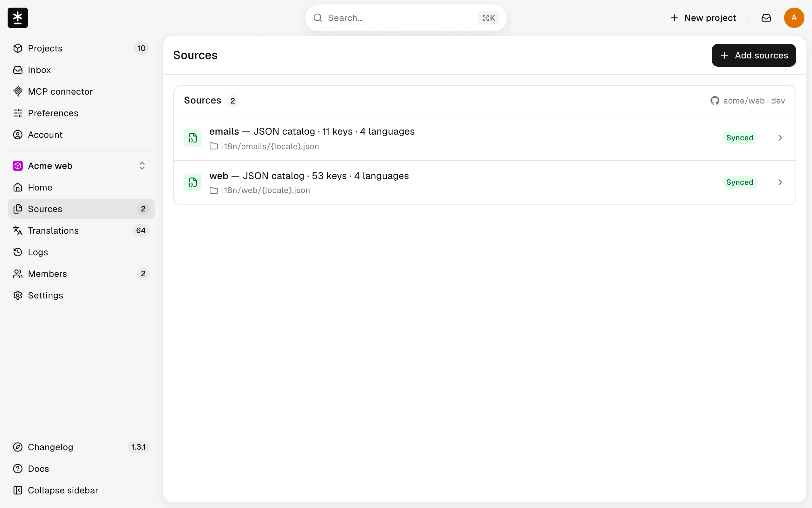Open the Translations section
This screenshot has width=812, height=508.
pyautogui.click(x=81, y=231)
